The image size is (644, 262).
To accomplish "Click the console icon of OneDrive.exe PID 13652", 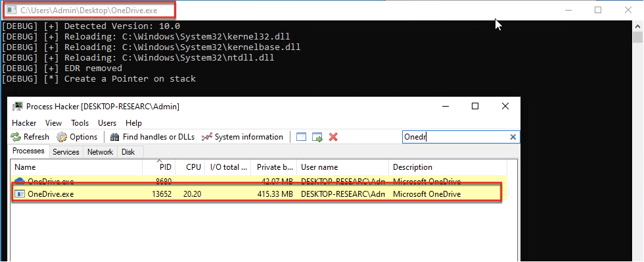I will point(19,194).
